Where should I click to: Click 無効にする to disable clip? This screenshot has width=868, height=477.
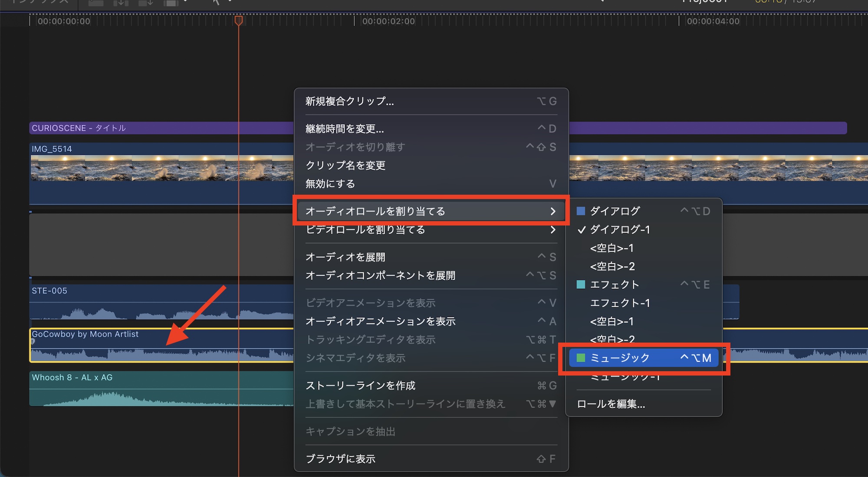tap(330, 184)
